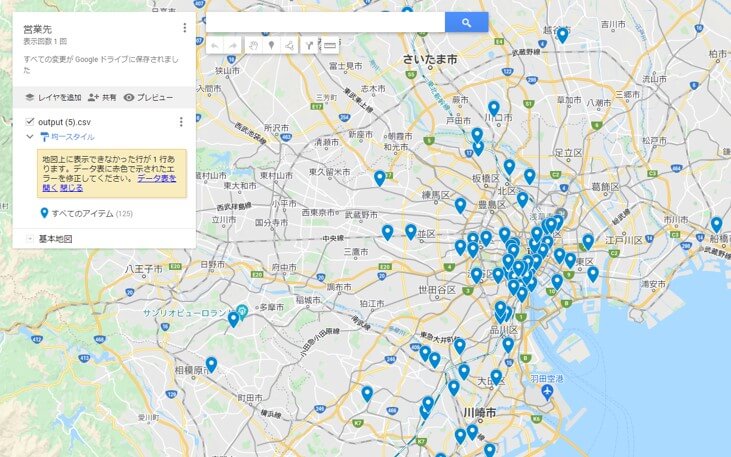The width and height of the screenshot is (731, 457).
Task: Click the レイヤを追加 button
Action: tap(53, 97)
